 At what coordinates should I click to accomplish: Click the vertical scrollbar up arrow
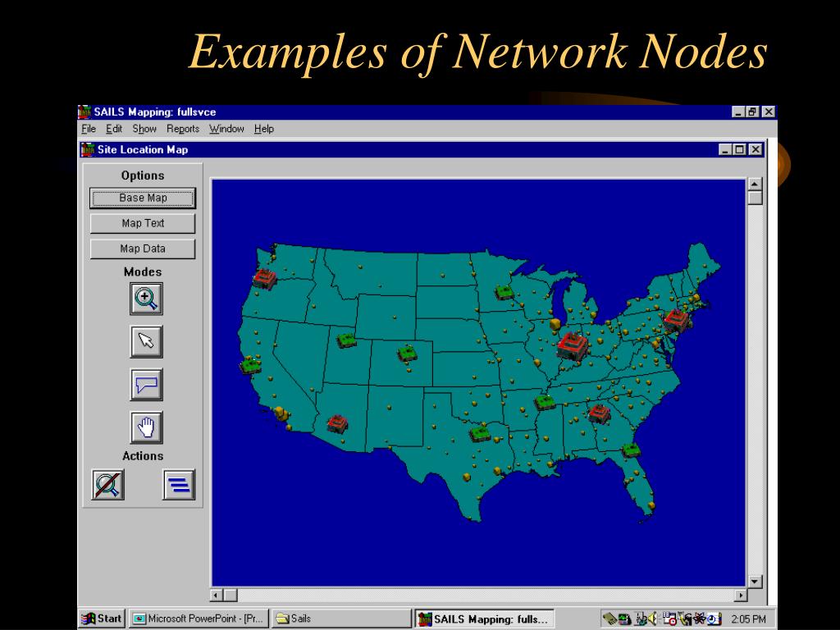pos(755,184)
